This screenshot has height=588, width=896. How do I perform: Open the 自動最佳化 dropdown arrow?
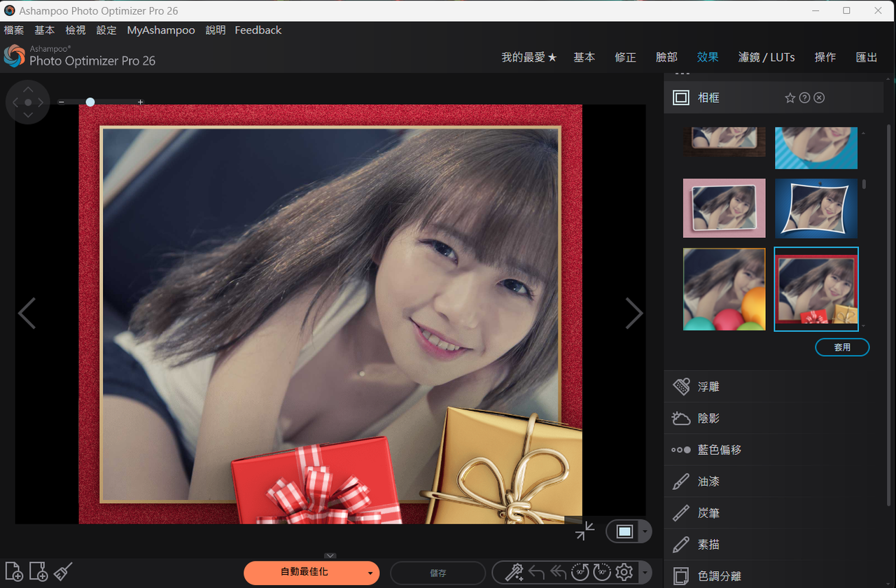click(x=370, y=573)
